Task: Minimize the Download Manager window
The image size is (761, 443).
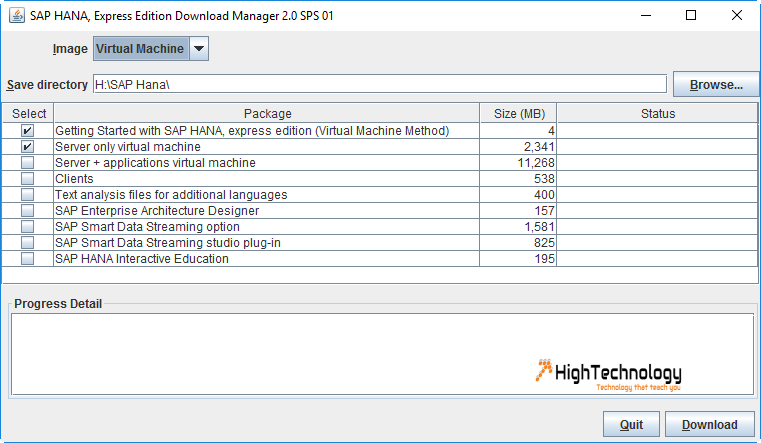Action: 646,16
